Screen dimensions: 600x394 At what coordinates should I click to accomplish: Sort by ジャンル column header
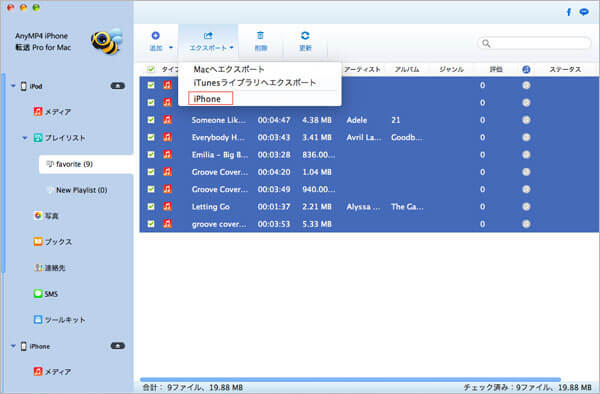[x=451, y=69]
